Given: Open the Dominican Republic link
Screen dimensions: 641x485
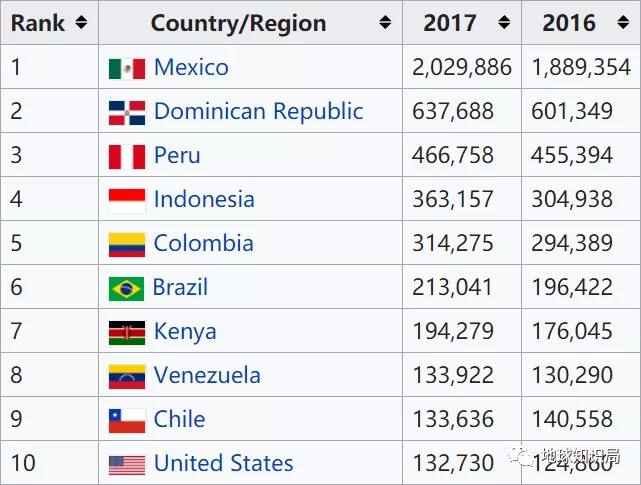Looking at the screenshot, I should pyautogui.click(x=258, y=112).
